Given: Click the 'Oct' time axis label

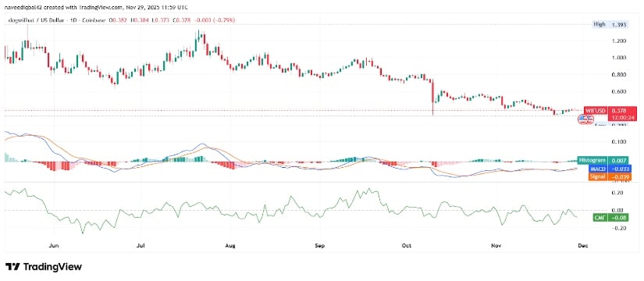Looking at the screenshot, I should pos(407,246).
